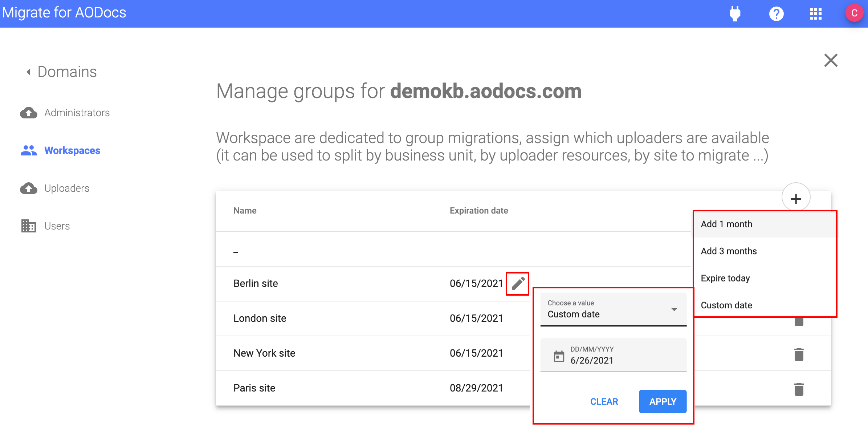
Task: Open the help question mark icon
Action: [x=776, y=14]
